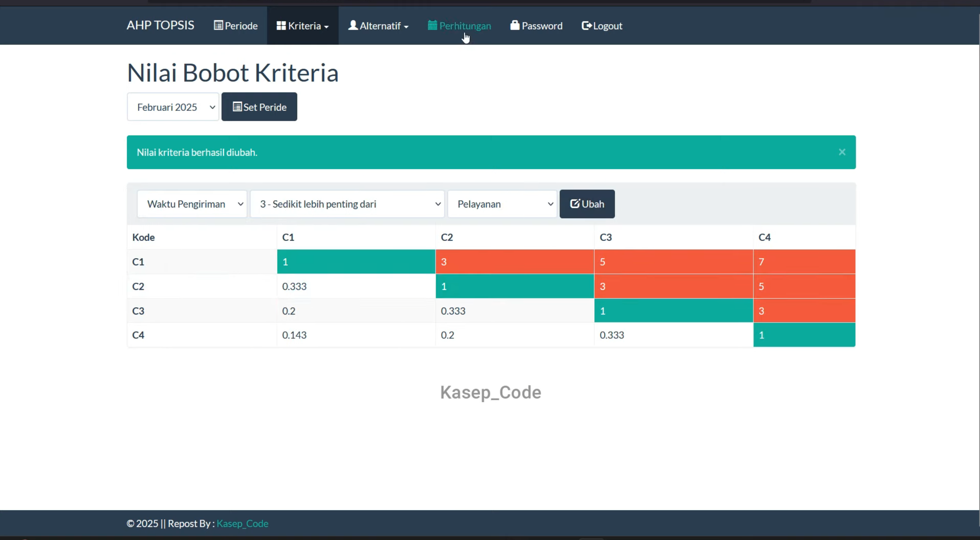Open the Password menu item
980x540 pixels.
536,25
